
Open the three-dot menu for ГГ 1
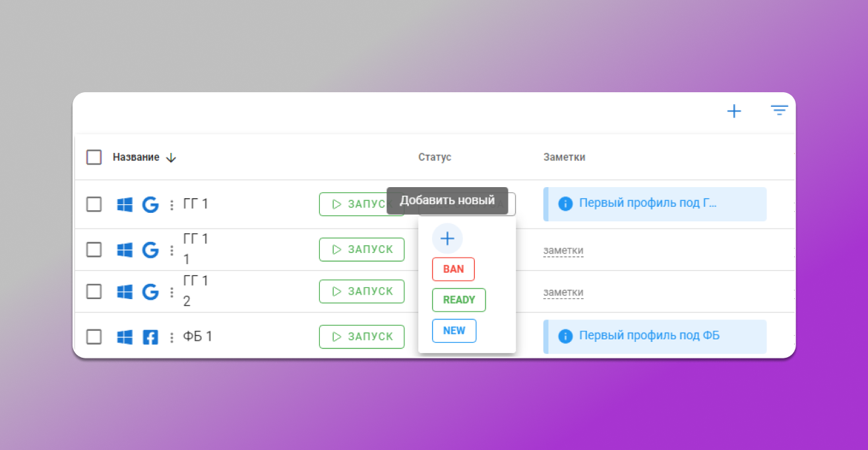click(171, 204)
